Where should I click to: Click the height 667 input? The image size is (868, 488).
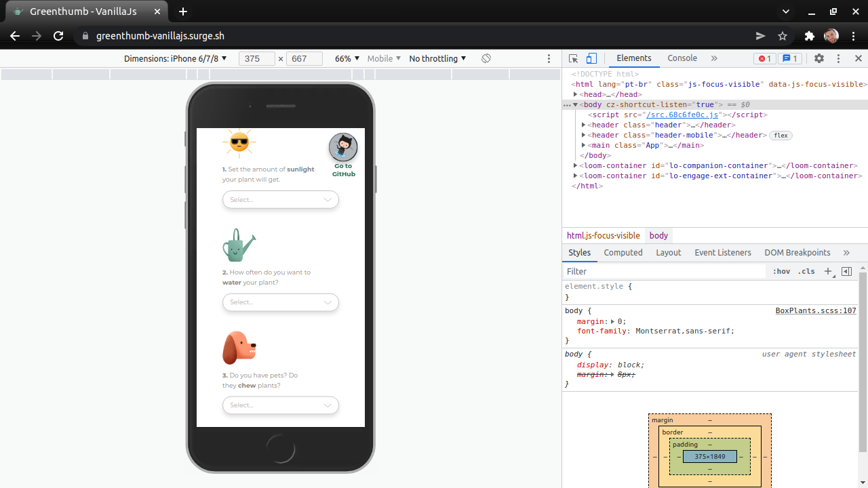[304, 58]
